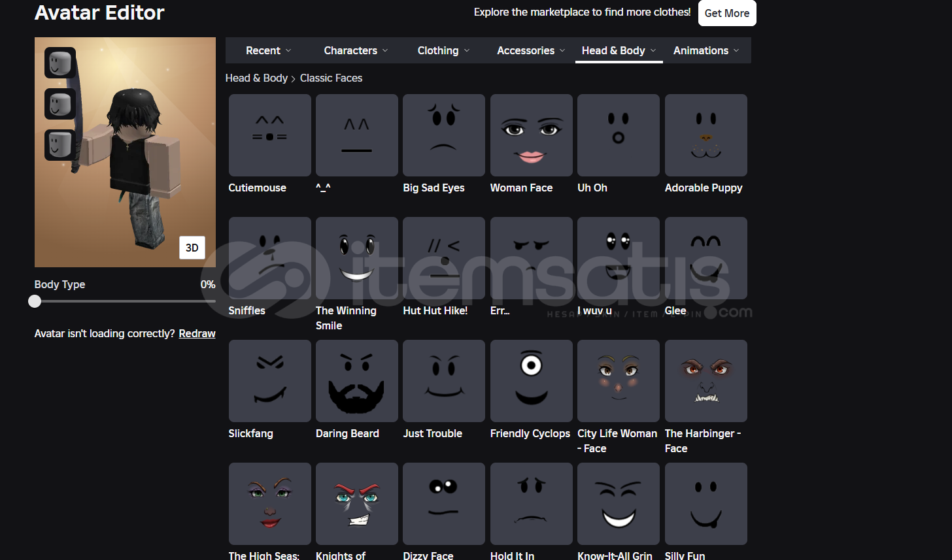Equip the Slickfang face
Screen dimensions: 952x560
point(269,381)
